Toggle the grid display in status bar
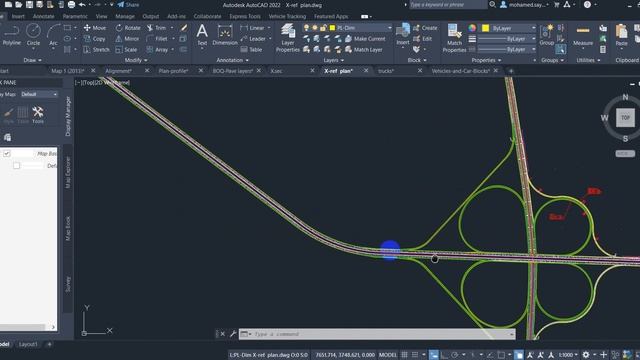 coord(404,355)
